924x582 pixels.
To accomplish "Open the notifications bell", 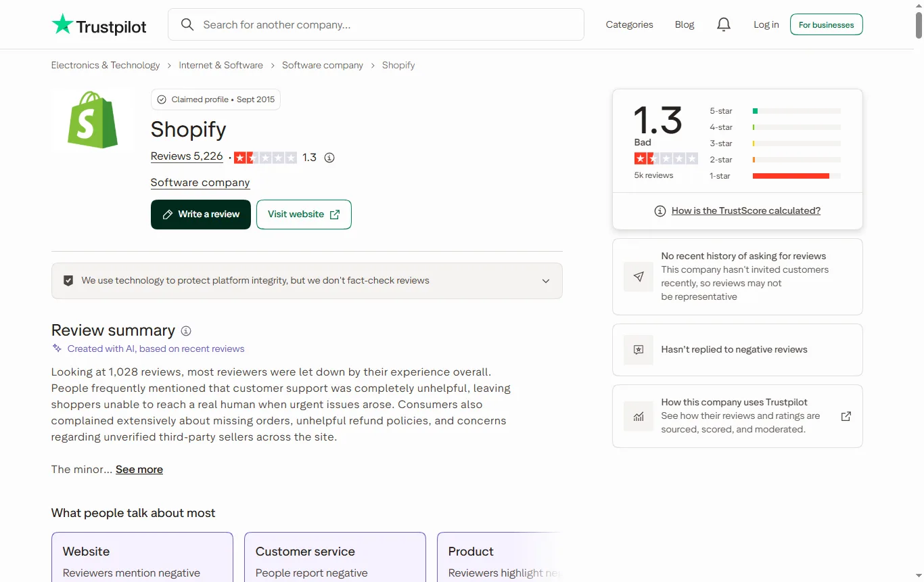I will (x=724, y=25).
